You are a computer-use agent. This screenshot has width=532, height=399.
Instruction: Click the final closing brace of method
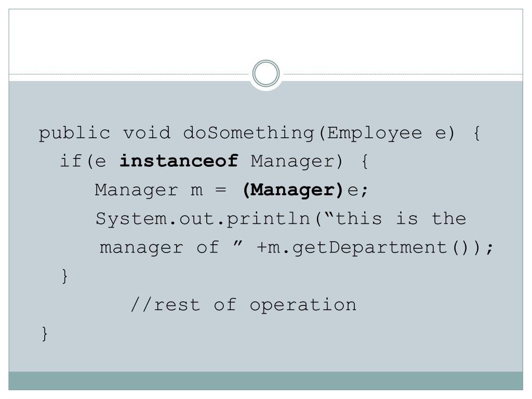45,334
